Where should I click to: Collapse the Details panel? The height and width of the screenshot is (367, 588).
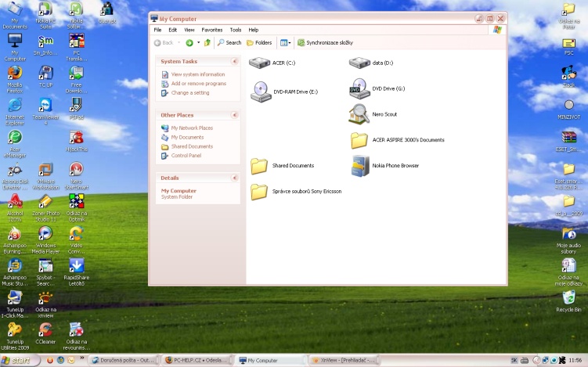point(234,178)
